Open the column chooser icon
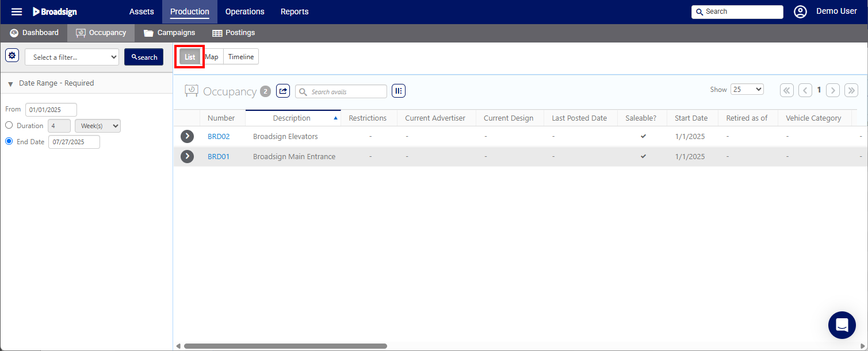This screenshot has height=351, width=868. pos(399,91)
